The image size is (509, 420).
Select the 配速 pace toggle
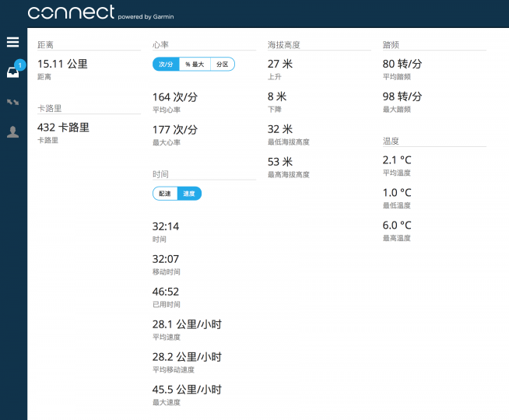pyautogui.click(x=165, y=194)
